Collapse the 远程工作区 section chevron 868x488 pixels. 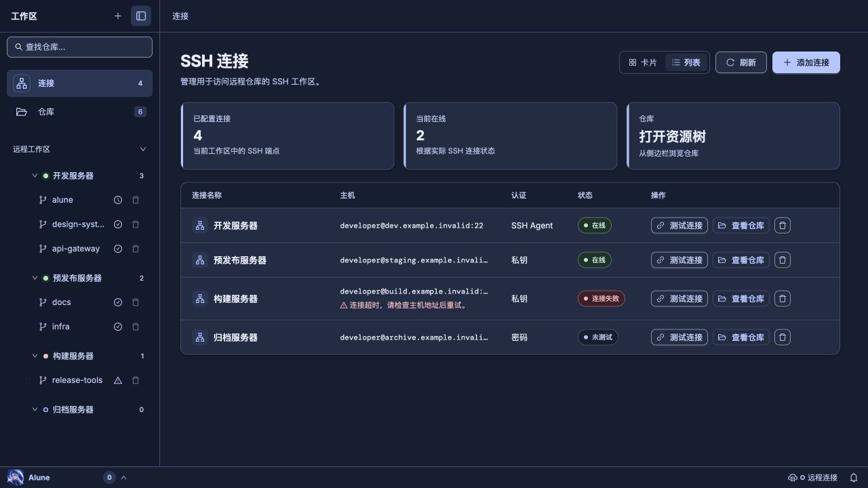pos(143,149)
